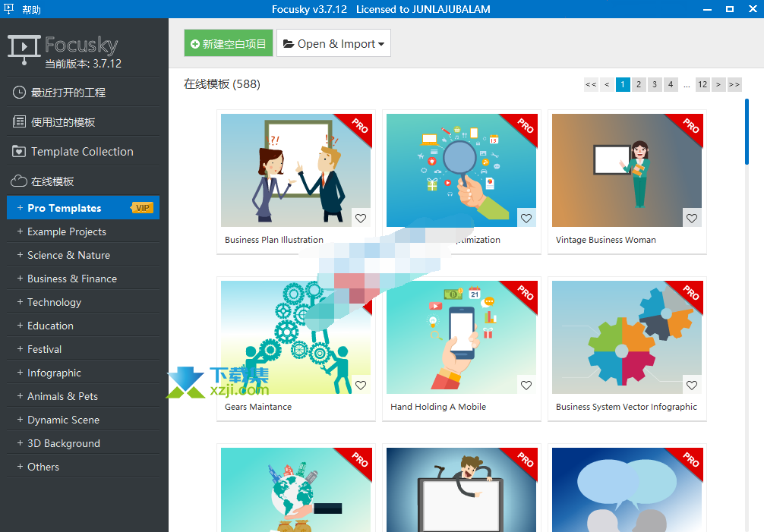
Task: Expand the Pro Templates category
Action: pyautogui.click(x=20, y=208)
